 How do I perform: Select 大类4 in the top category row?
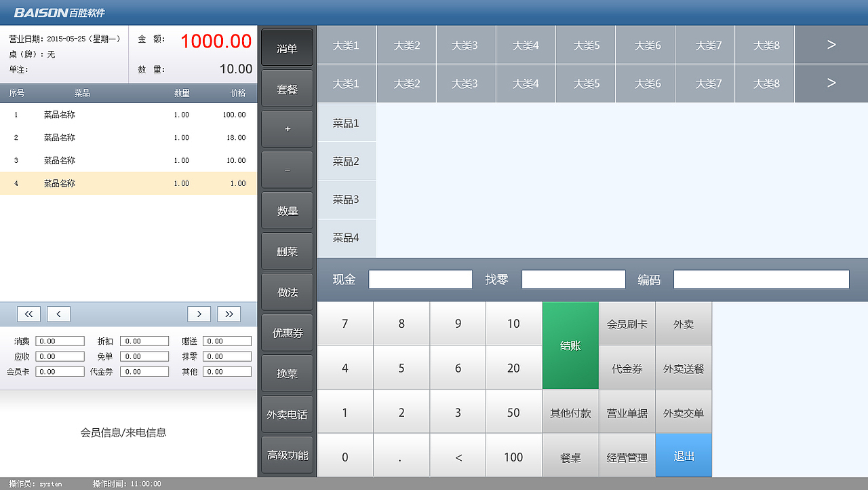(x=526, y=45)
